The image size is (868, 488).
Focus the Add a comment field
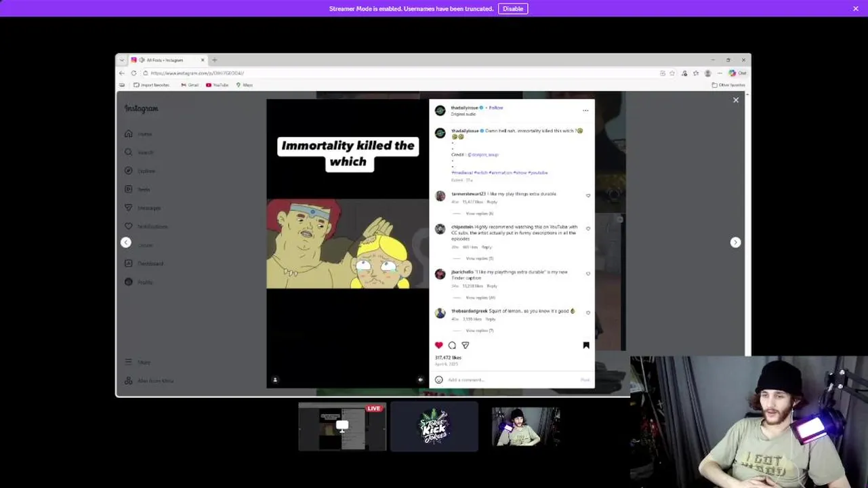pyautogui.click(x=512, y=380)
